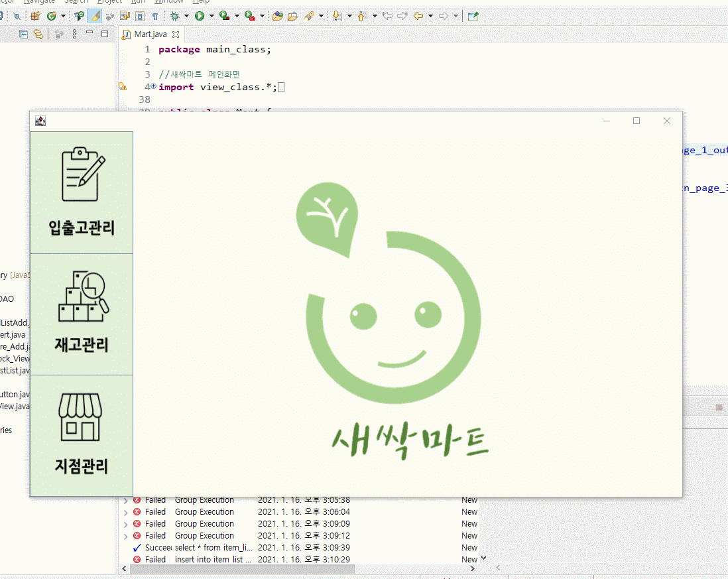Click down arrow of results vertical scrollbar
Viewport: 728px width, 579px height.
pos(484,558)
